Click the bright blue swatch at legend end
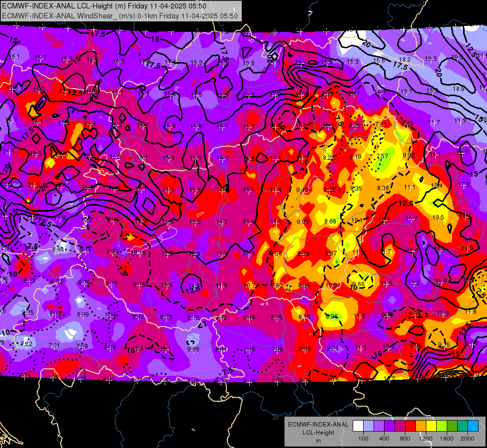 473,426
